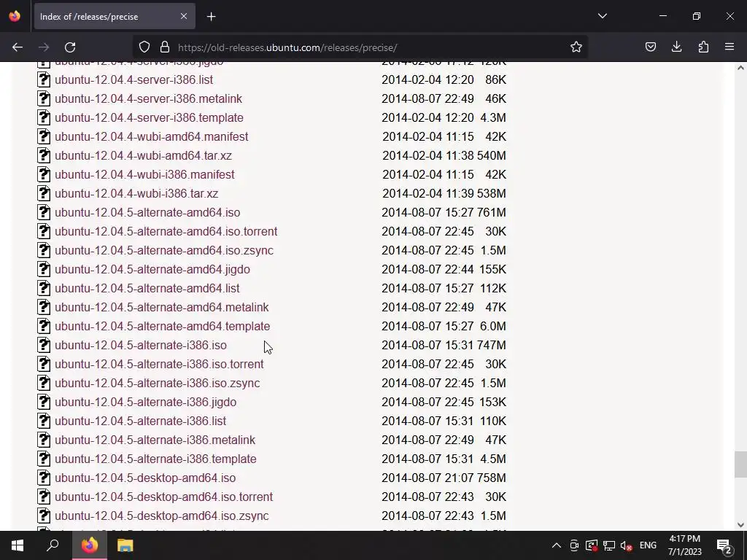Download ubuntu-12.04.5-alternate-i386.iso
This screenshot has height=560, width=747.
point(141,345)
